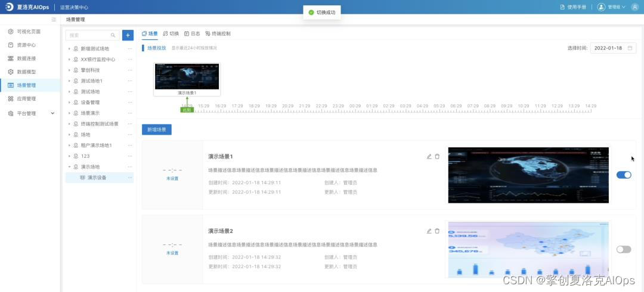
Task: Edit 演示场景1 with the pencil icon
Action: (x=429, y=157)
